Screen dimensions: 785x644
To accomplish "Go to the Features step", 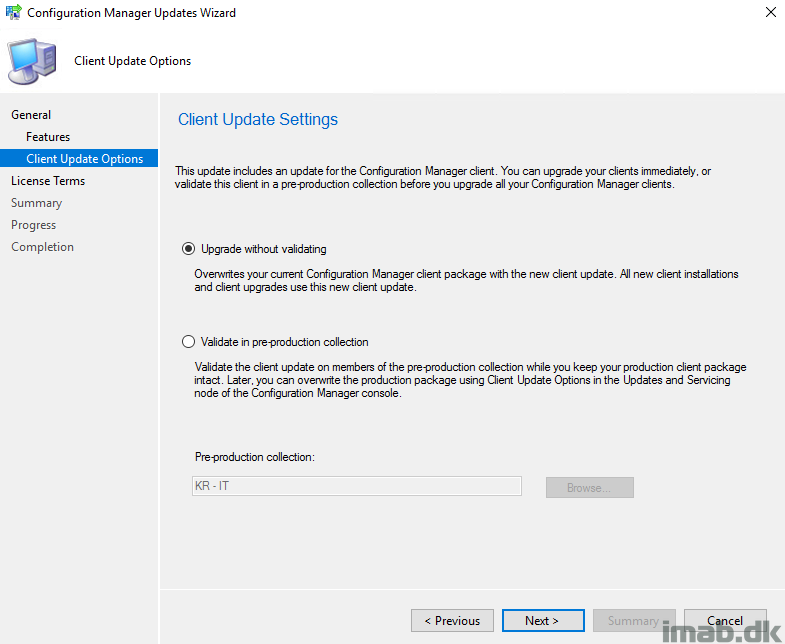I will click(48, 137).
